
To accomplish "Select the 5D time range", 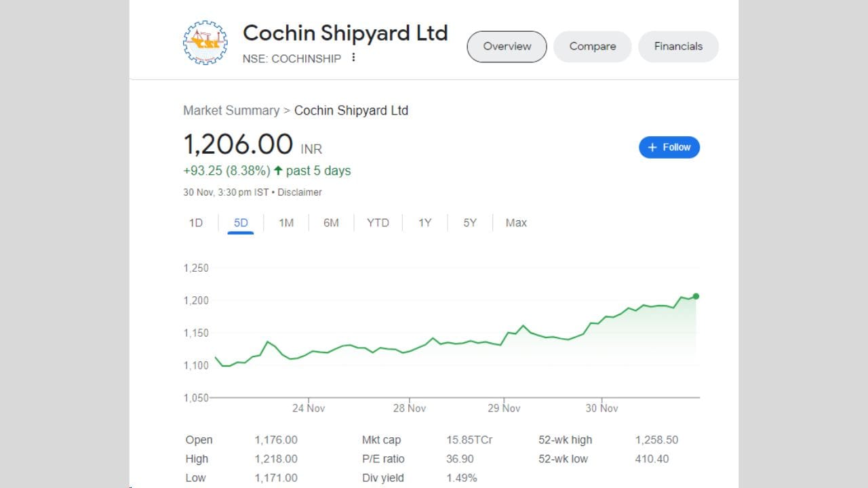I will pyautogui.click(x=241, y=223).
